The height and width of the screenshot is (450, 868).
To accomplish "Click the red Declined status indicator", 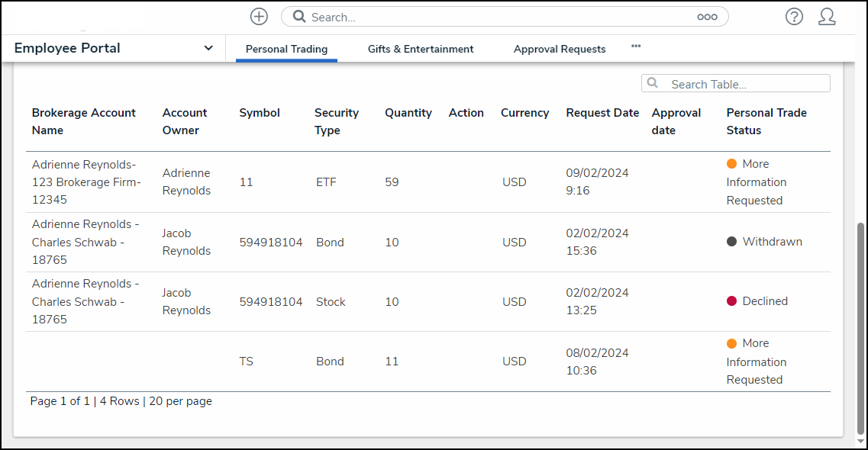I will (x=730, y=301).
